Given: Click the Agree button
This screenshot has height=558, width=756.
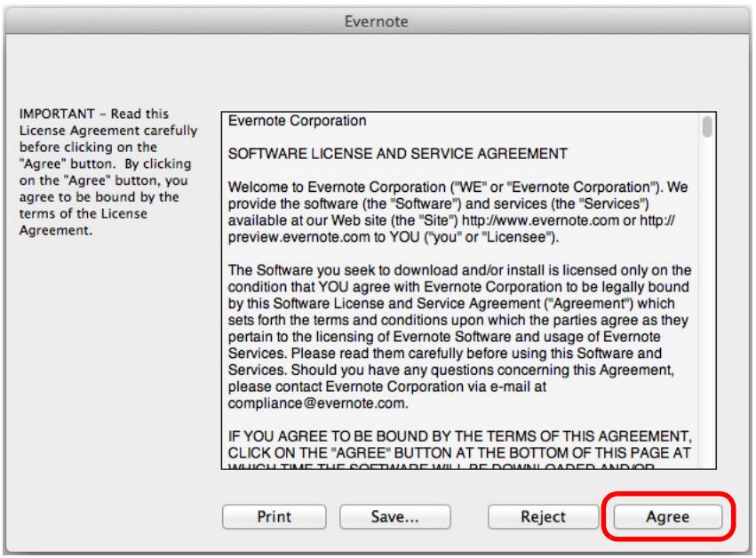Looking at the screenshot, I should [x=668, y=516].
